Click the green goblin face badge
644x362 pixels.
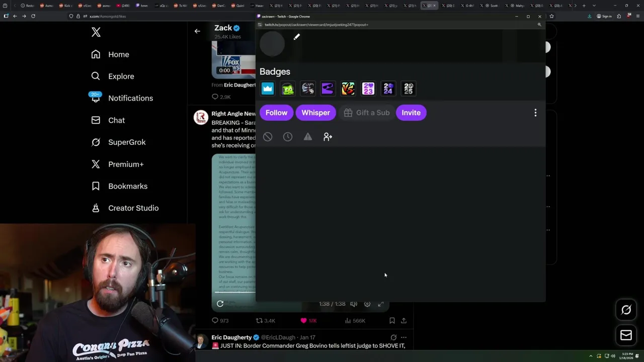[x=288, y=89]
